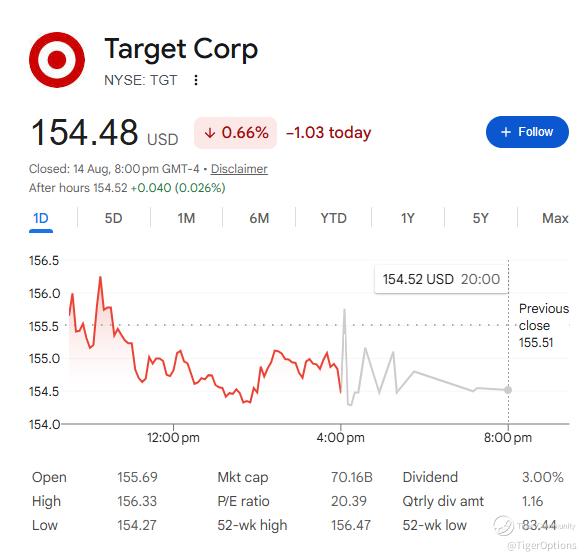Screen dimensions: 587x558
Task: Show the 1M chart range
Action: coord(186,218)
